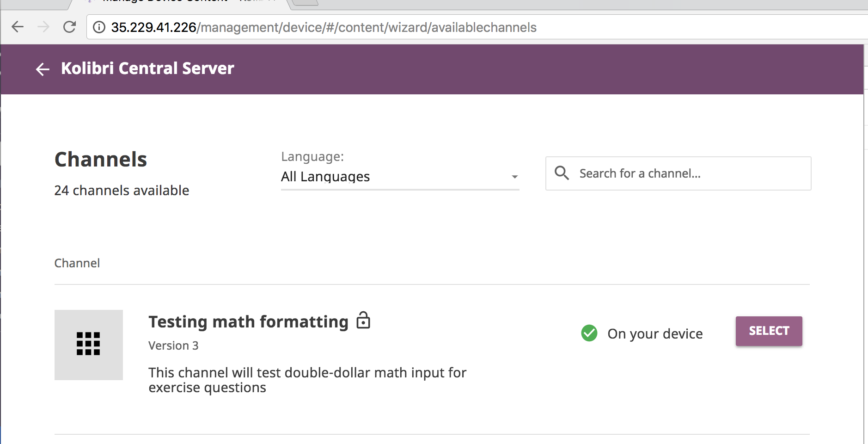
Task: Click the 24 channels available text
Action: point(121,190)
